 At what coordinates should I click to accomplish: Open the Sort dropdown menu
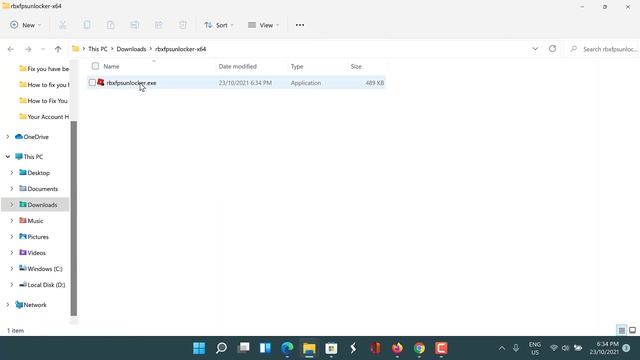pyautogui.click(x=219, y=25)
